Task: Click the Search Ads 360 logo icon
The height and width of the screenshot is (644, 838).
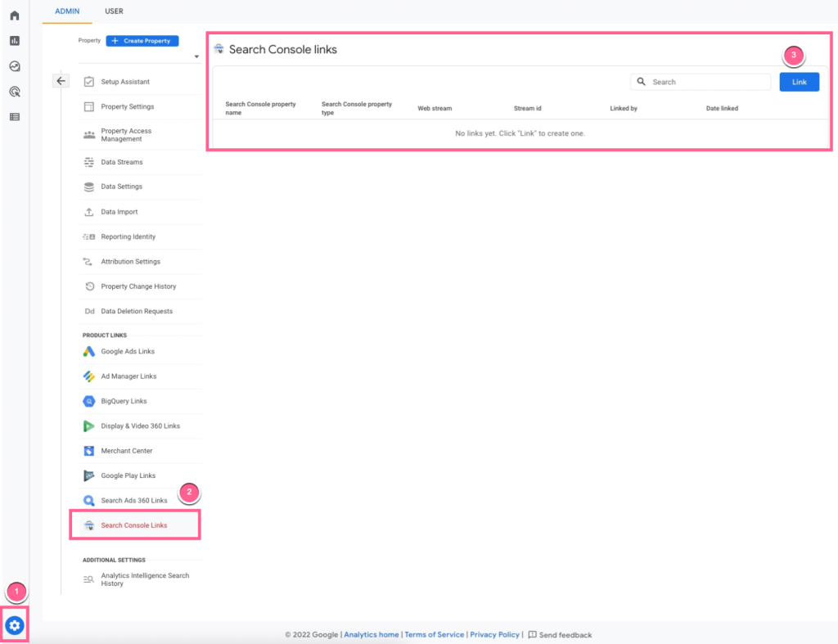Action: pos(88,501)
